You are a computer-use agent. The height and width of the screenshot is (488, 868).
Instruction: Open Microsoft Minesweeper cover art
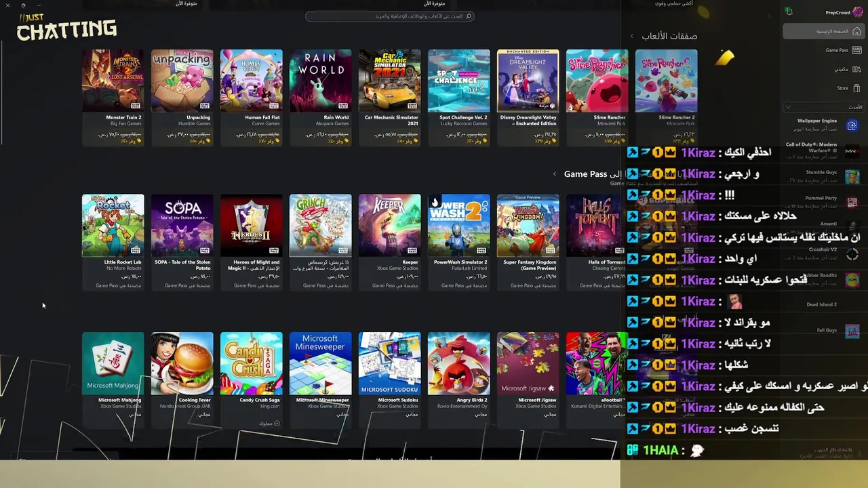[321, 363]
